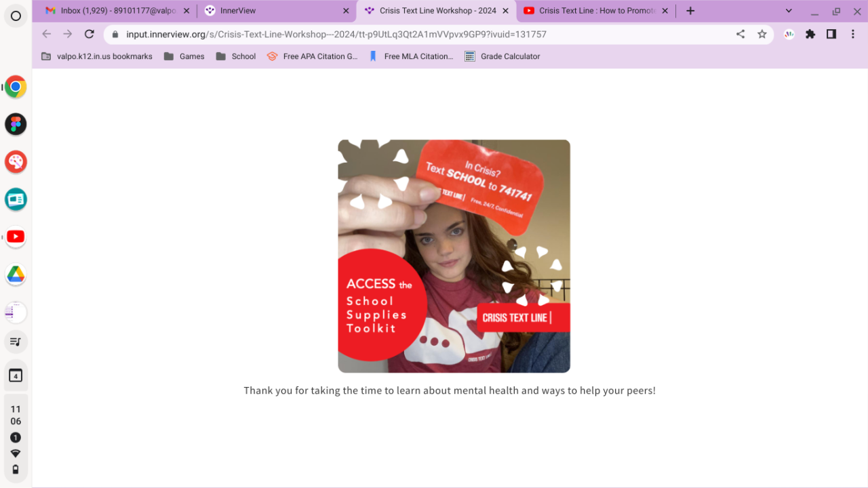
Task: Open Wi-Fi status on the shelf
Action: coord(16,453)
